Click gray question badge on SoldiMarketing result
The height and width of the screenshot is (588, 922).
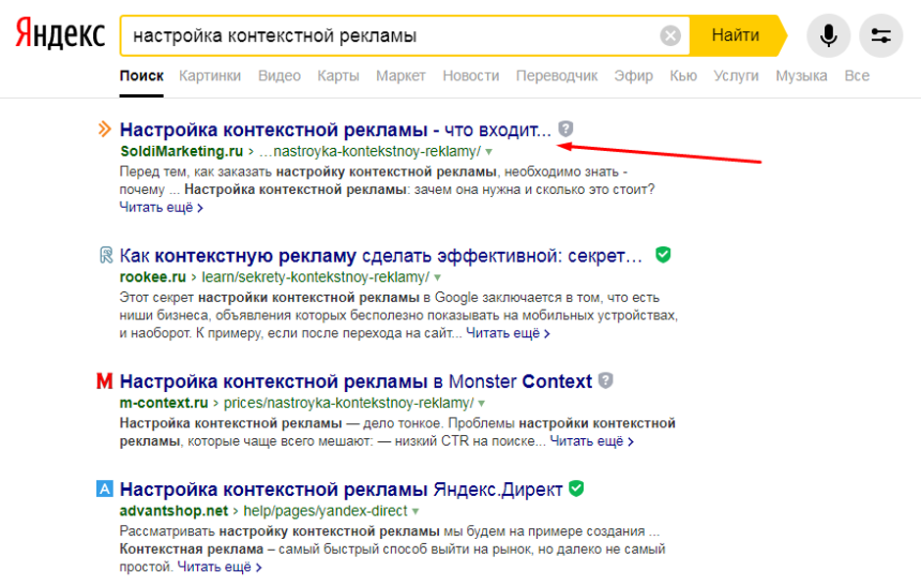click(x=565, y=128)
